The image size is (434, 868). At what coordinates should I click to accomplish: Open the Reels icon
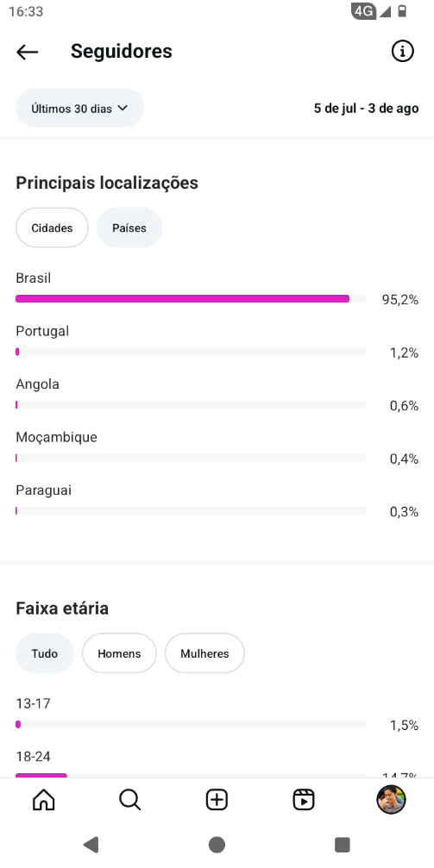click(x=304, y=800)
